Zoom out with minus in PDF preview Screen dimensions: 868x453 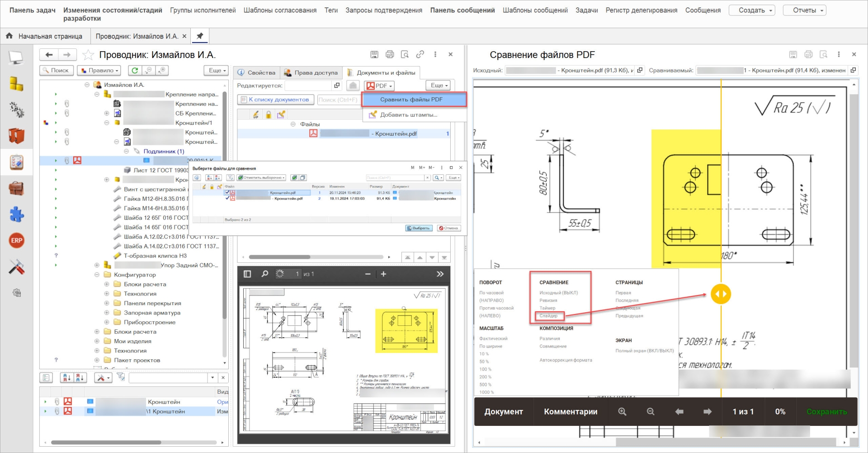(x=368, y=274)
